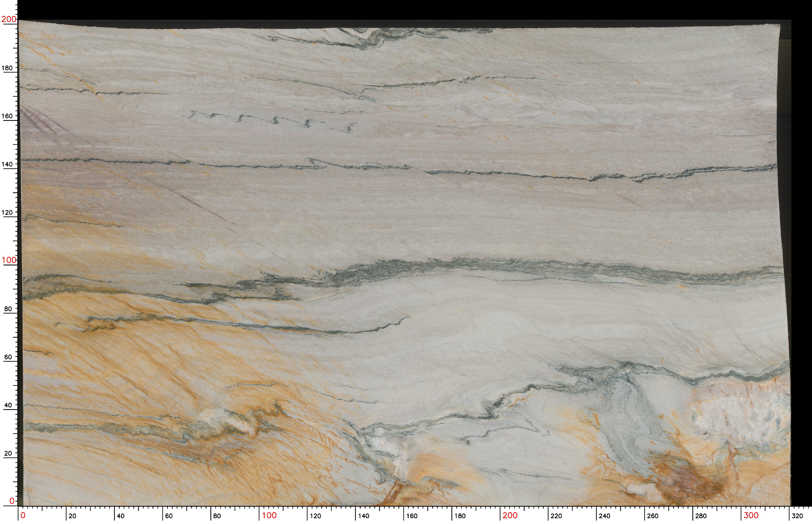The height and width of the screenshot is (524, 812).
Task: Select the red "200" on the horizontal ruler
Action: (x=510, y=515)
